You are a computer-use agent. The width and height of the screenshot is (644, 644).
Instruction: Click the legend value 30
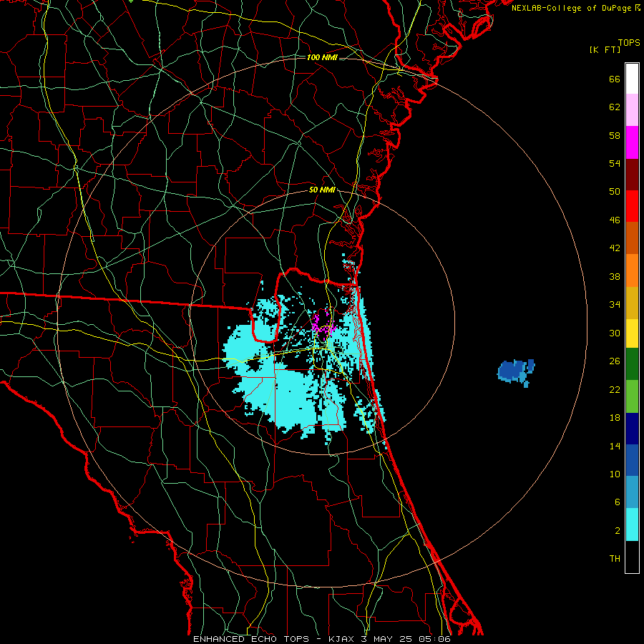point(615,333)
